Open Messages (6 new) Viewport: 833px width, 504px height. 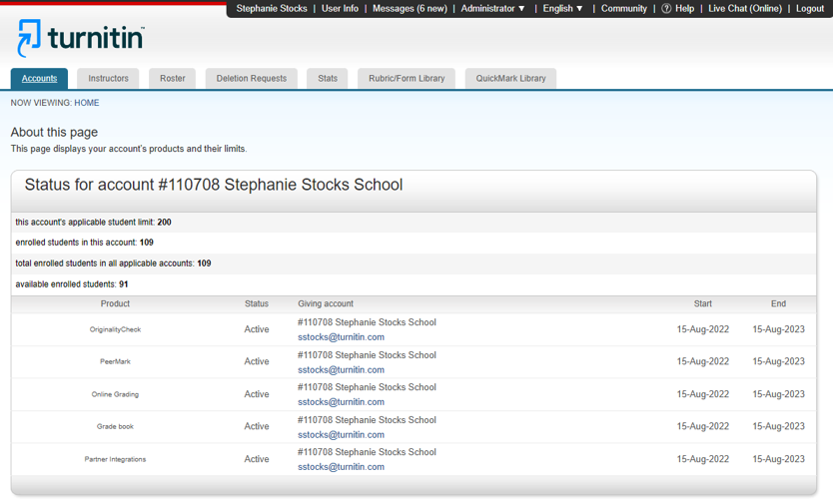tap(410, 9)
